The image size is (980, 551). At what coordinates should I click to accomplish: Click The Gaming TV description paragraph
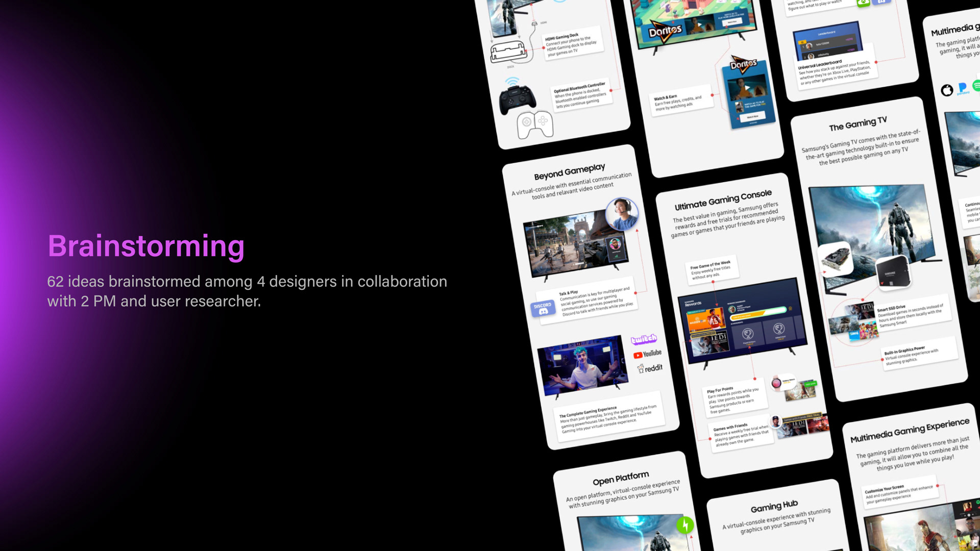coord(861,147)
